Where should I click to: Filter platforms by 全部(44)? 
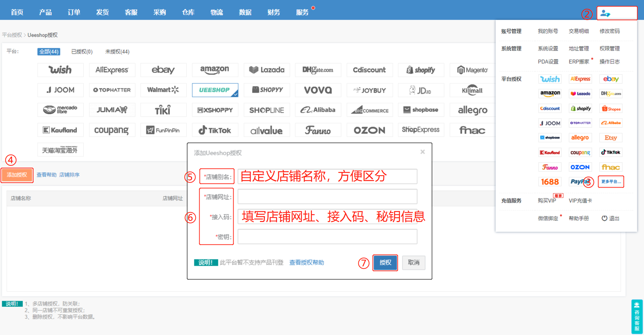tap(49, 52)
